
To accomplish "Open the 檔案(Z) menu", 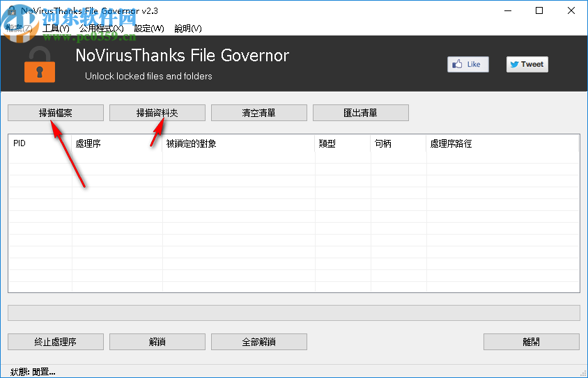I will [20, 29].
